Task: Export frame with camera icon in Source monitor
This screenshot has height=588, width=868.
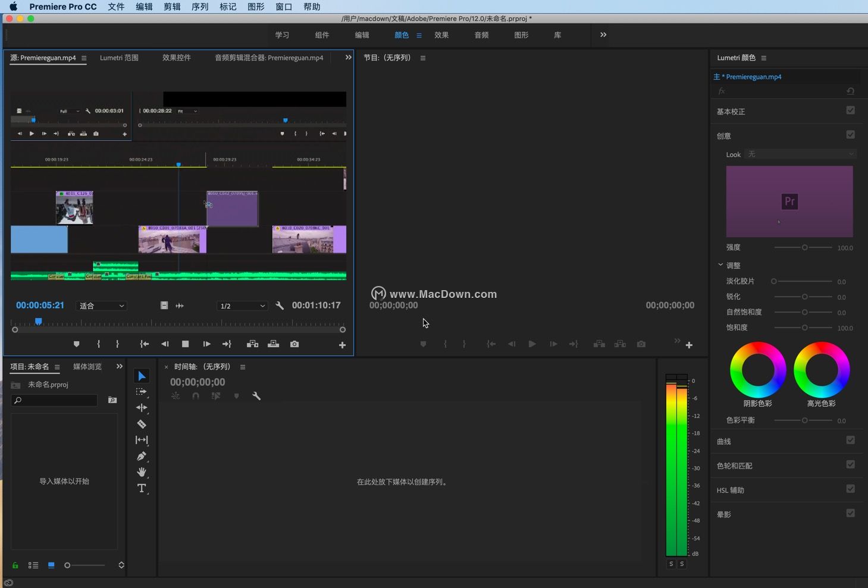Action: point(294,344)
